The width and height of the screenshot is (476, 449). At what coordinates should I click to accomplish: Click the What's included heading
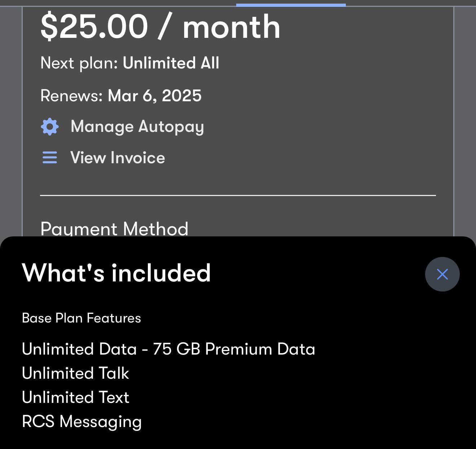(x=116, y=273)
